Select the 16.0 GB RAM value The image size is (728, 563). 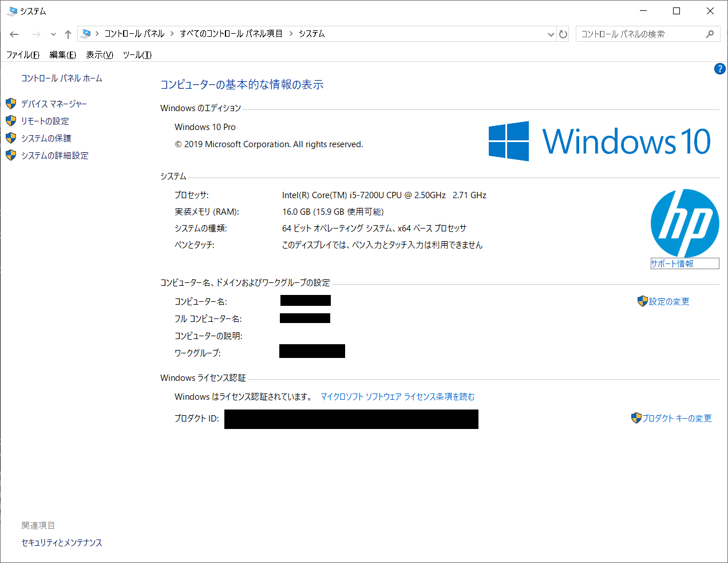tap(333, 212)
